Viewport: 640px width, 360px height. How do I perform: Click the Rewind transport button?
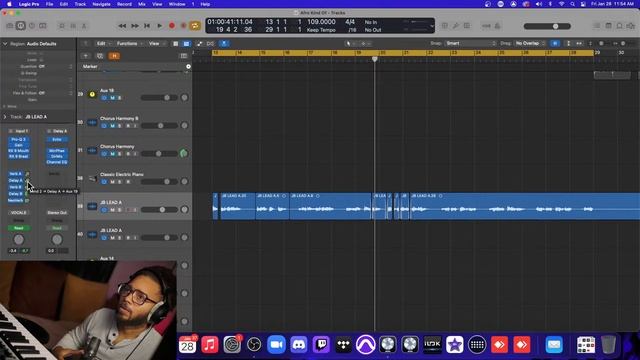[x=122, y=26]
